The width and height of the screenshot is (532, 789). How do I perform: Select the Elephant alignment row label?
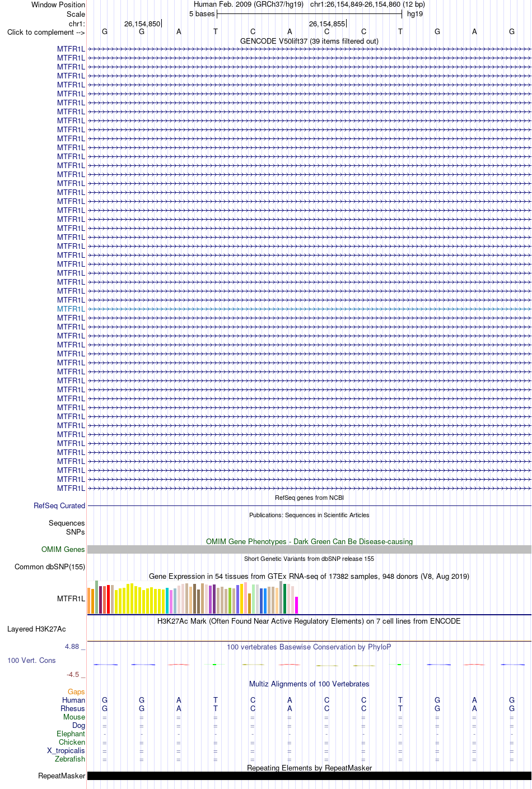pos(71,734)
